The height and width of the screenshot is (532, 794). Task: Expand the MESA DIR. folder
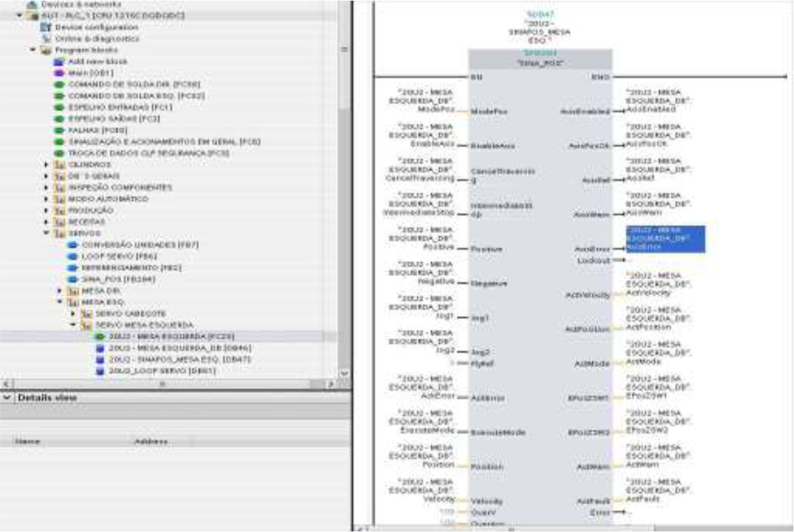[x=60, y=291]
